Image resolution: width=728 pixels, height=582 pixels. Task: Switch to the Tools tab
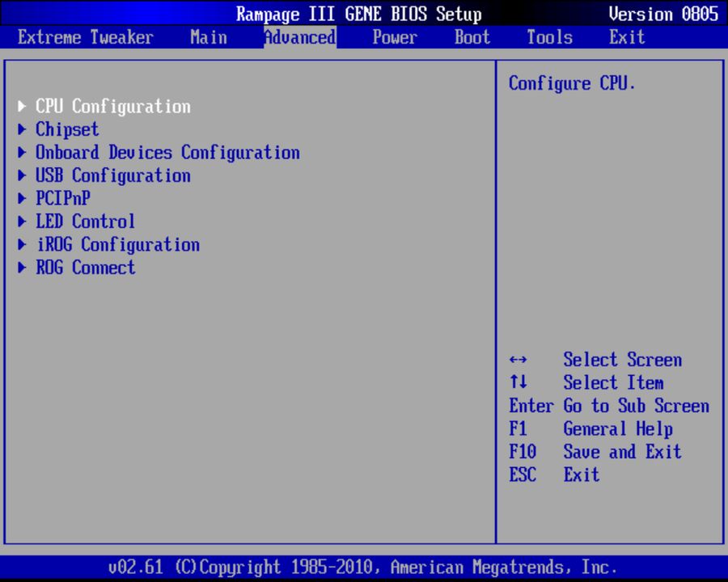point(550,37)
